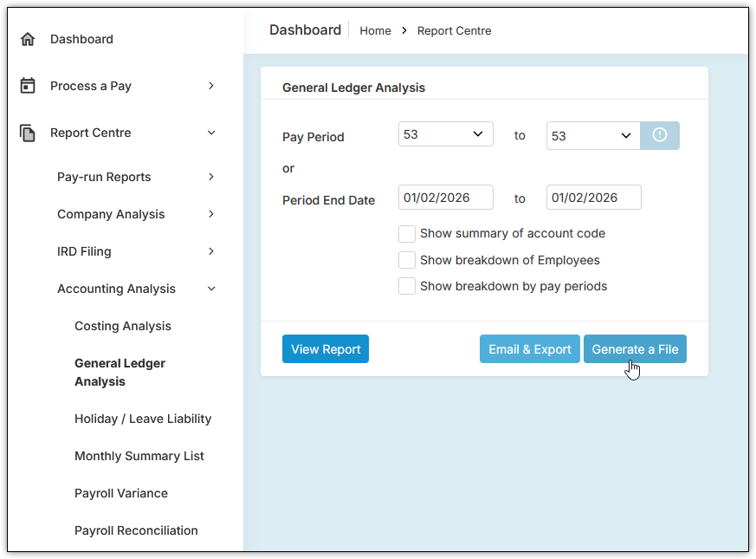
Task: Open Costing Analysis report
Action: click(123, 326)
